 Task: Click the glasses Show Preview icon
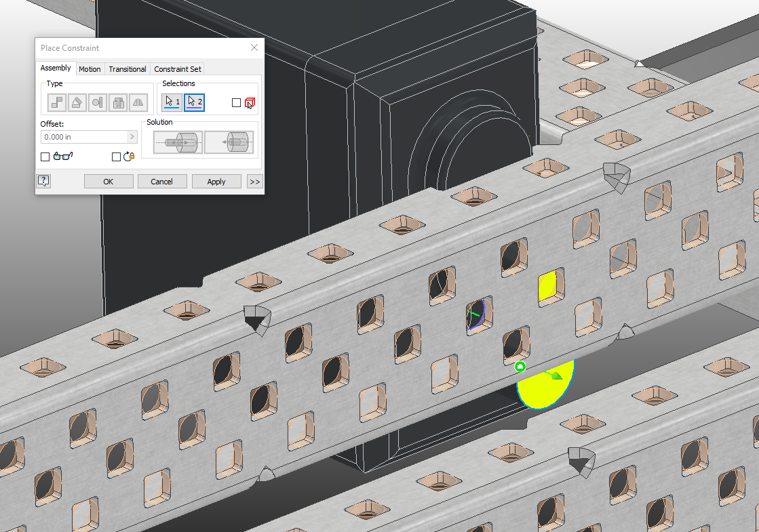[x=63, y=156]
